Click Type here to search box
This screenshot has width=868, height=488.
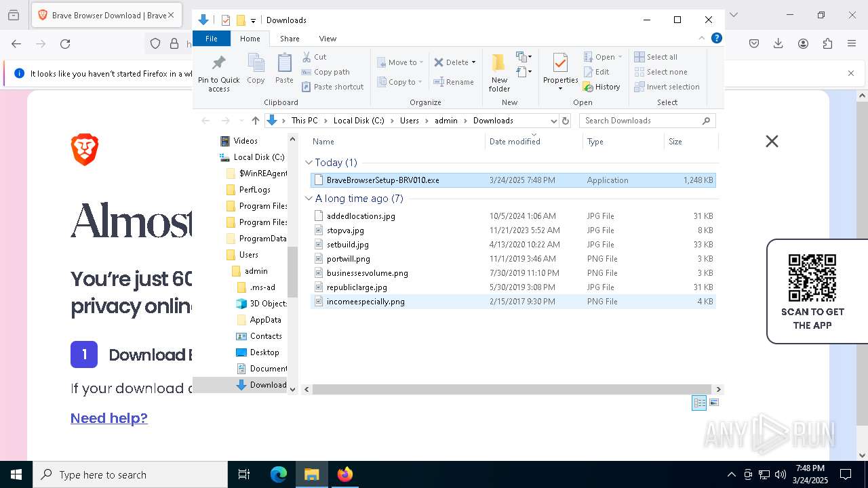pos(130,474)
